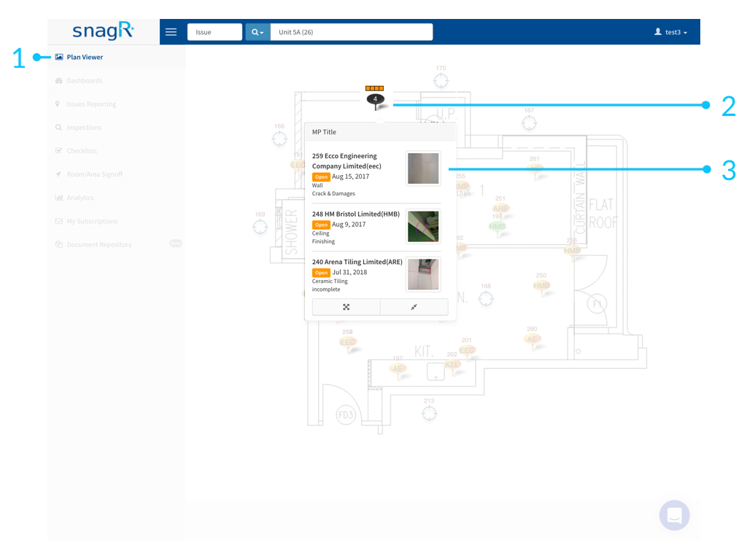Click the Unit 5A (26) search field
The image size is (747, 560).
pos(352,32)
